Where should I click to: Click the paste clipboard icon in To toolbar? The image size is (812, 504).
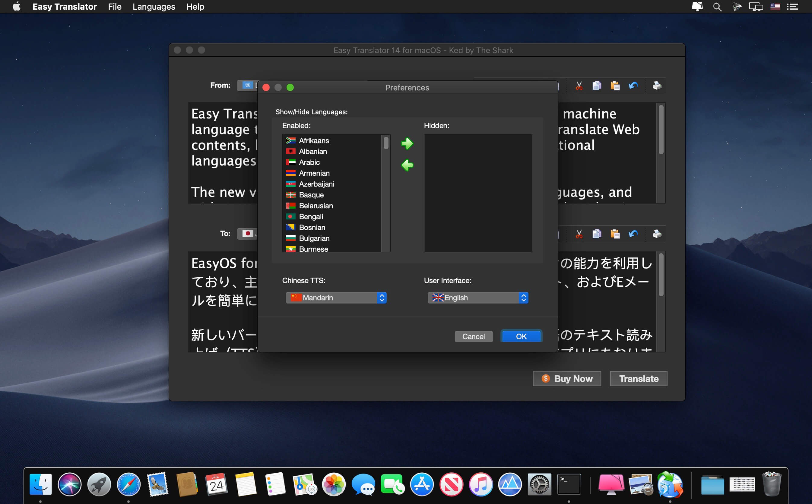pos(615,234)
